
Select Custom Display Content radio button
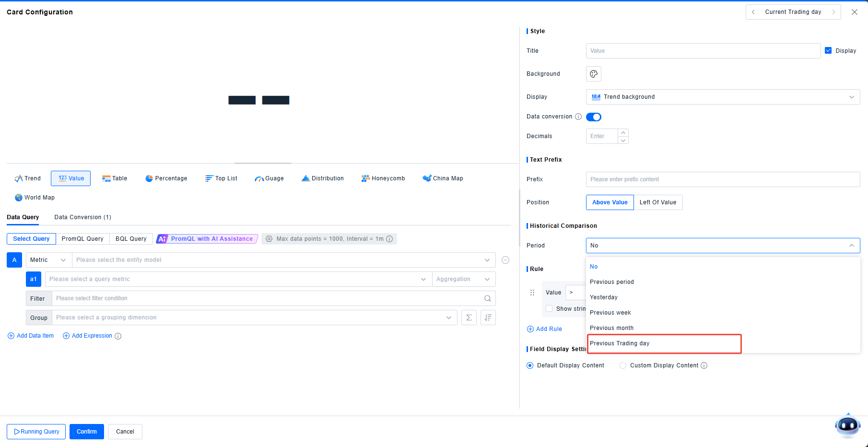[623, 365]
